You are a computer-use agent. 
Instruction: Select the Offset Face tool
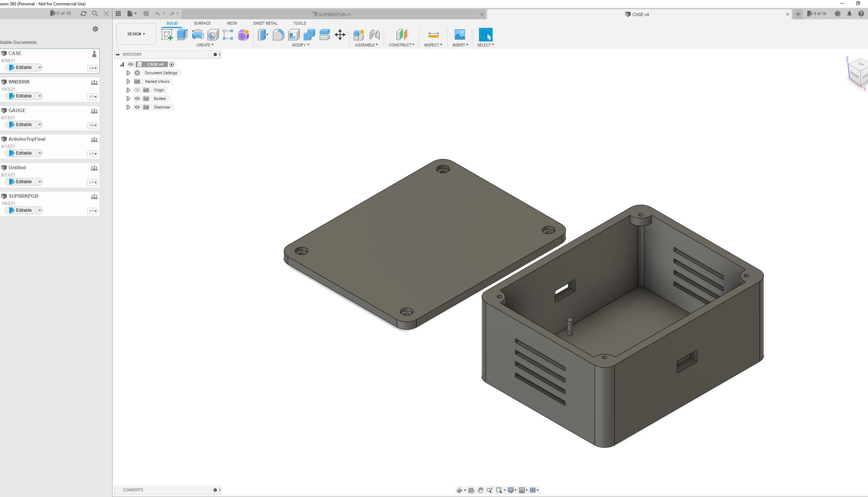[324, 35]
